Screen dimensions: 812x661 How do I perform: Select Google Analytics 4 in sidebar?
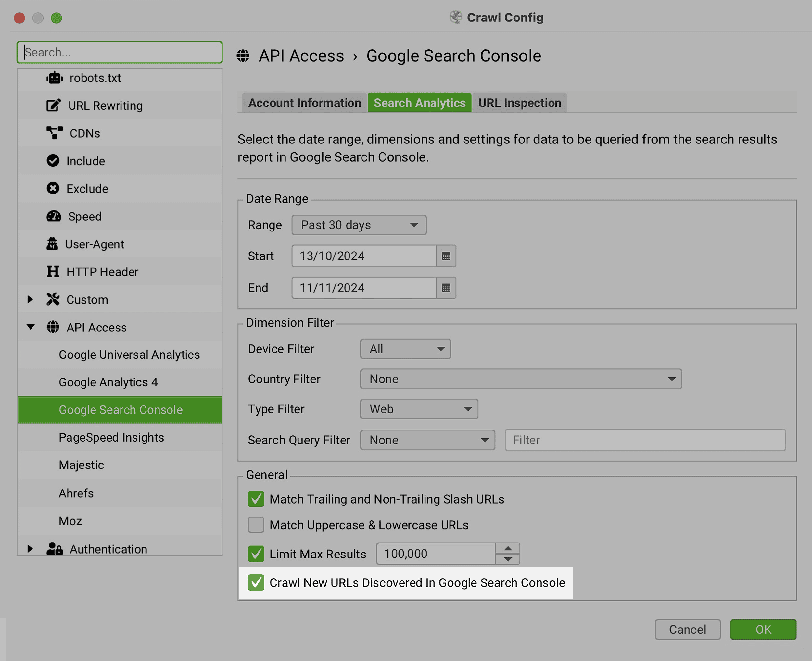pos(120,382)
